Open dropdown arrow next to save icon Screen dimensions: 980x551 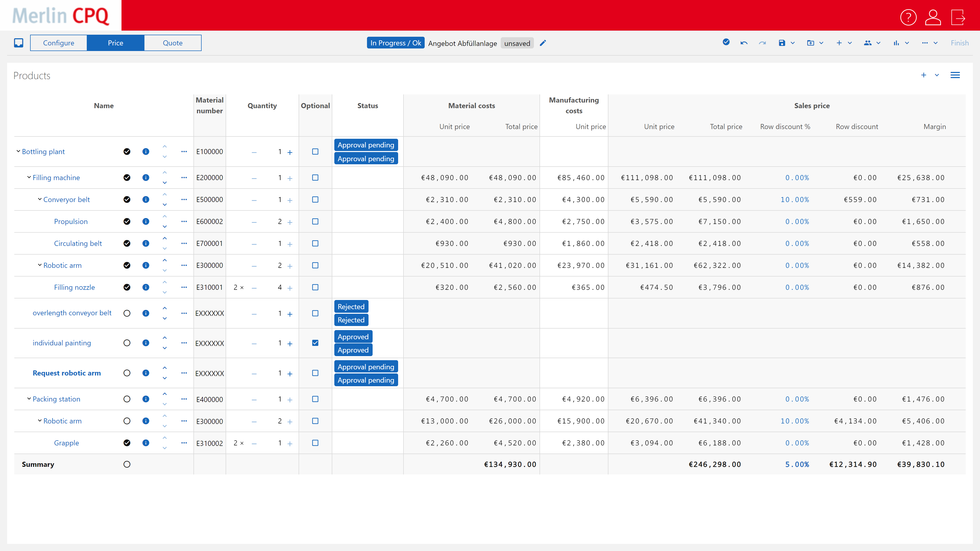point(793,43)
